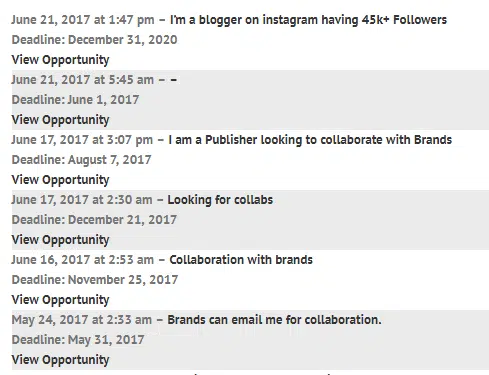Open Brands can email me for collaboration
Image resolution: width=489 pixels, height=375 pixels.
[274, 320]
